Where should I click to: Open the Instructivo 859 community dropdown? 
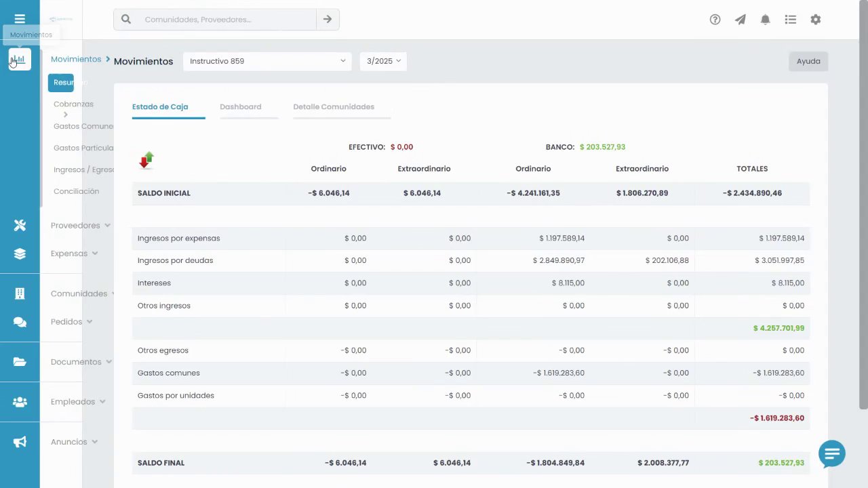(267, 61)
